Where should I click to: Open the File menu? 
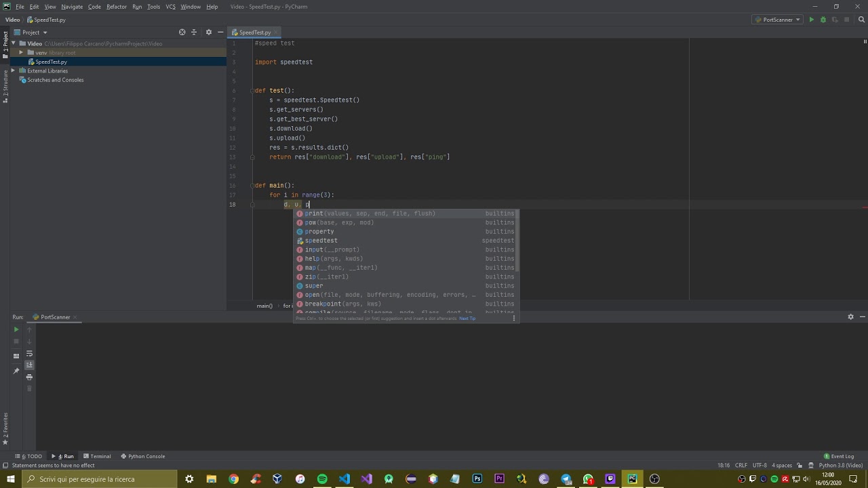point(20,7)
